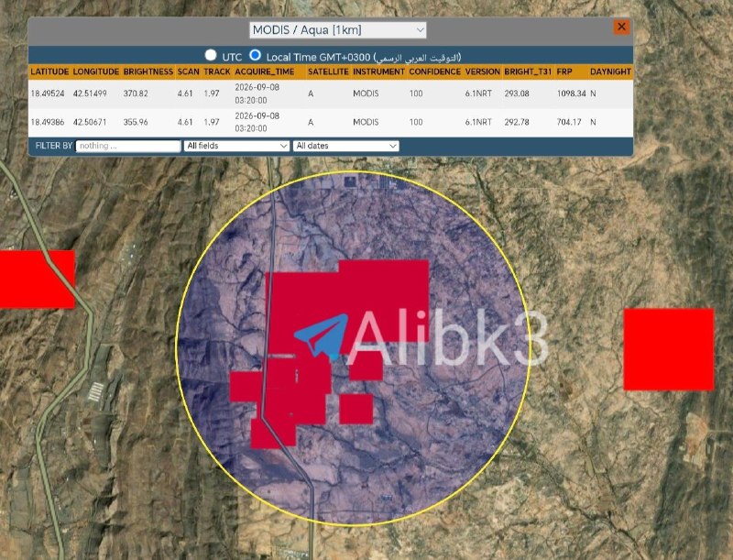733x560 pixels.
Task: Sort by the LATITUDE column header
Action: (49, 72)
